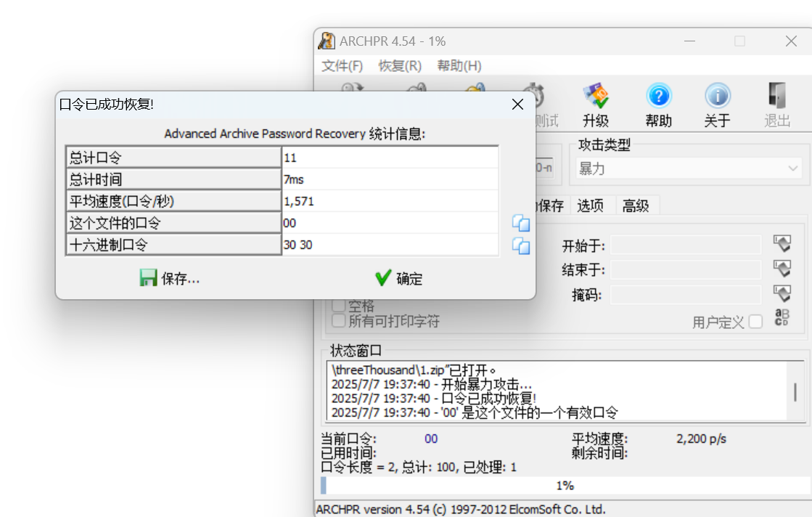Screen dimensions: 812x517
Task: Click into the 结束于 input field
Action: (x=686, y=269)
